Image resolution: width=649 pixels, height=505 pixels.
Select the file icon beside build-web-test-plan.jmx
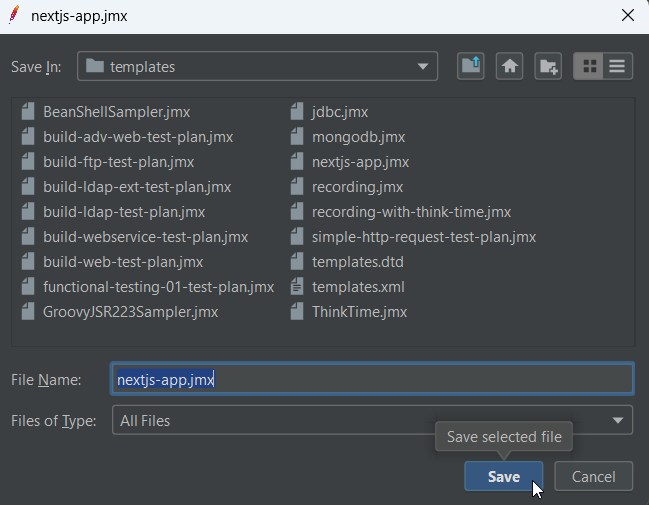point(28,262)
